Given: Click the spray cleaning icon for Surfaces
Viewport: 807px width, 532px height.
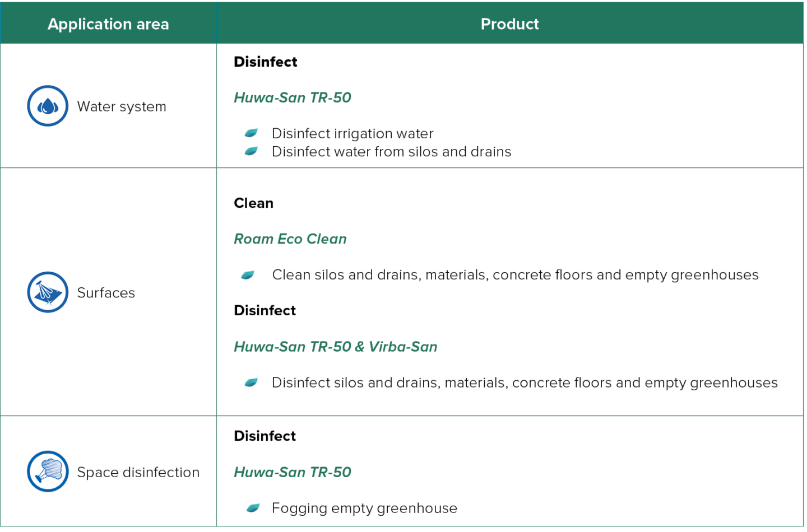Looking at the screenshot, I should click(48, 292).
